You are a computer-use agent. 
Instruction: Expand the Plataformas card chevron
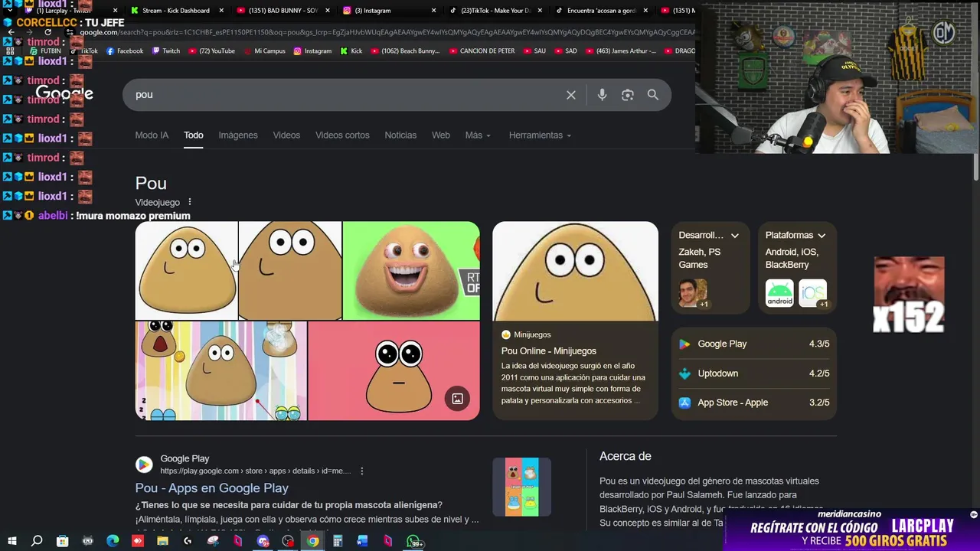pos(822,236)
